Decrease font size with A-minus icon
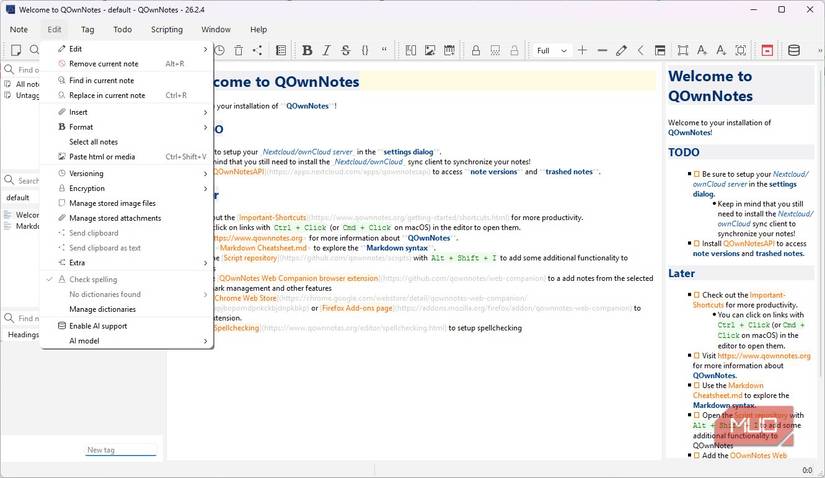This screenshot has width=825, height=478. (721, 50)
